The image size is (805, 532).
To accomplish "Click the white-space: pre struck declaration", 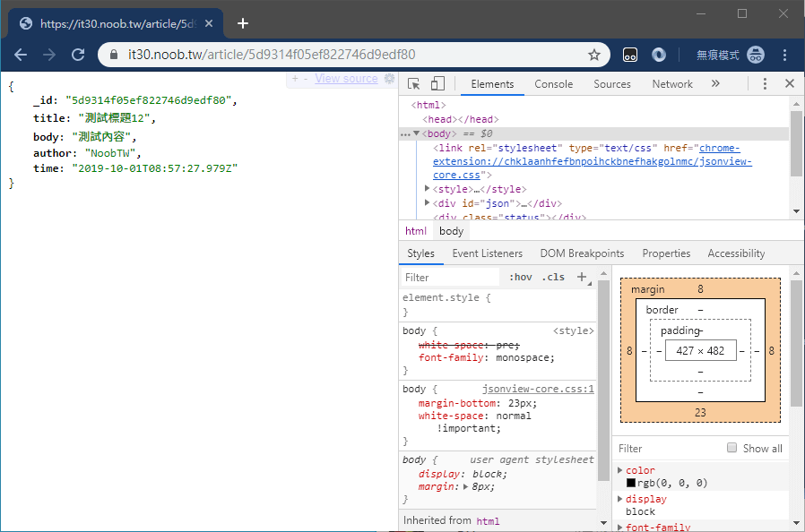I will 469,345.
